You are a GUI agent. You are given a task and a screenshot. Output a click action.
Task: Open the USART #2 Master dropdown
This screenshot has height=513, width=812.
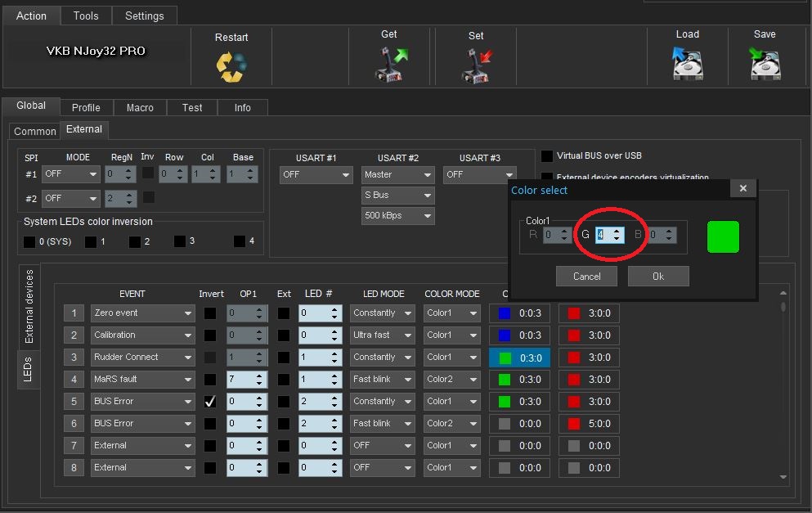click(x=398, y=174)
